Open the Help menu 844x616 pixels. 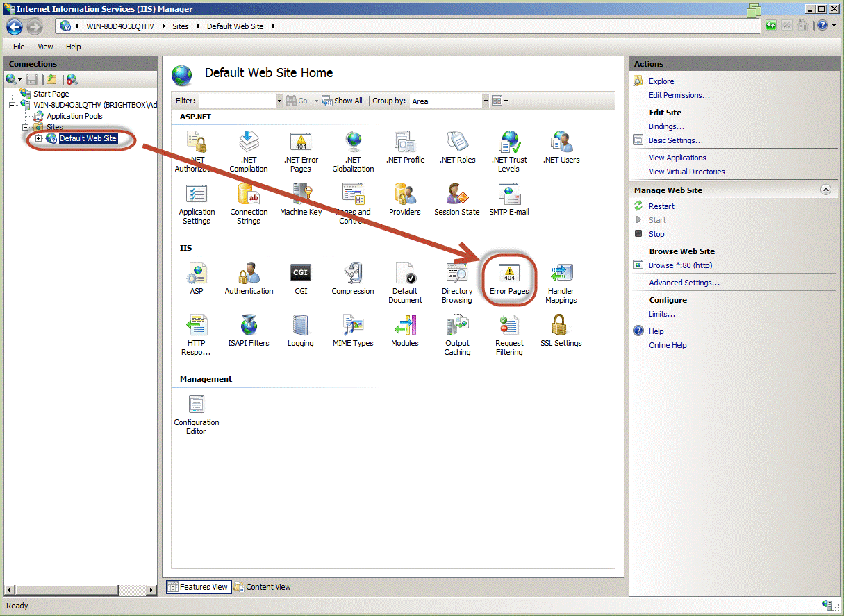click(74, 47)
